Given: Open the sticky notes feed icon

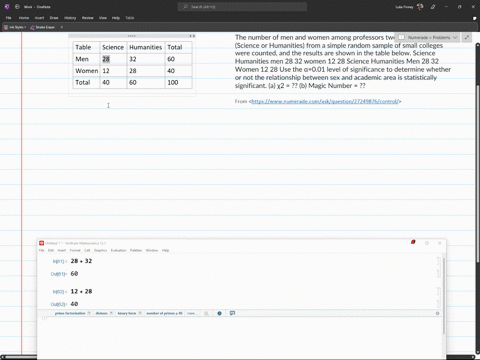Looking at the screenshot, I should [x=474, y=18].
